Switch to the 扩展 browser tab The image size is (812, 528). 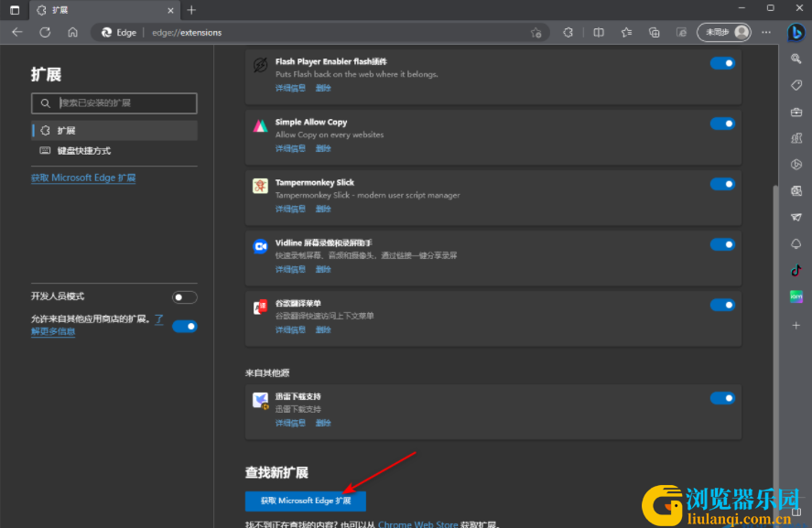click(105, 10)
